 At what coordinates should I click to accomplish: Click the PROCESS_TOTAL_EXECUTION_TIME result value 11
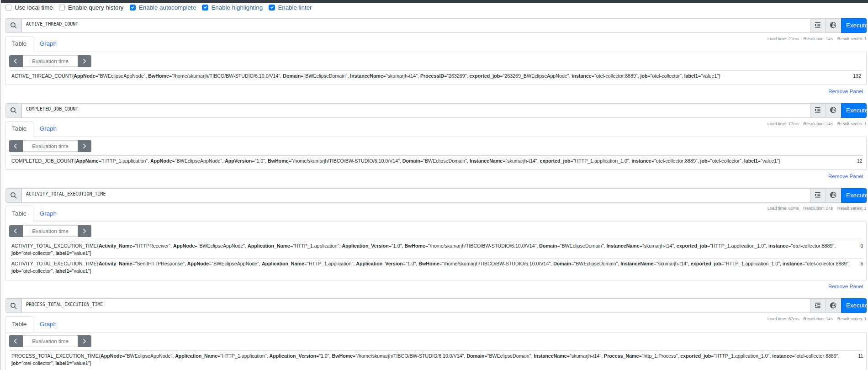860,356
